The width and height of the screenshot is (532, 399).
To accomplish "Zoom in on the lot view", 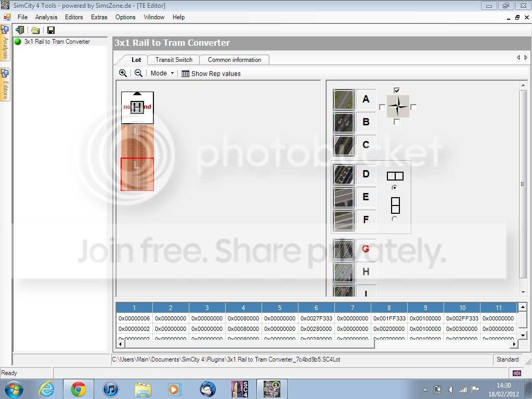I will (123, 73).
